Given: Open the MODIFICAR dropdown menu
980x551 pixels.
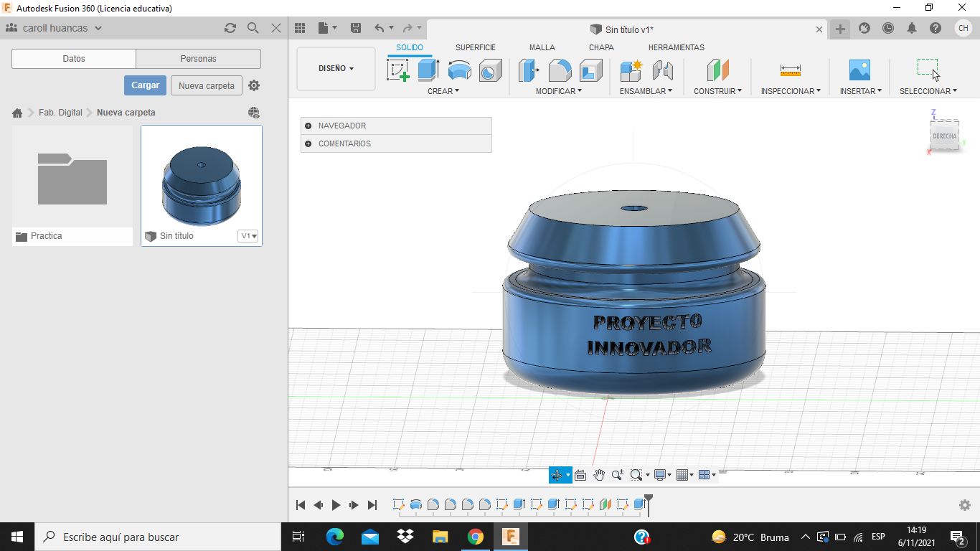Looking at the screenshot, I should point(559,91).
